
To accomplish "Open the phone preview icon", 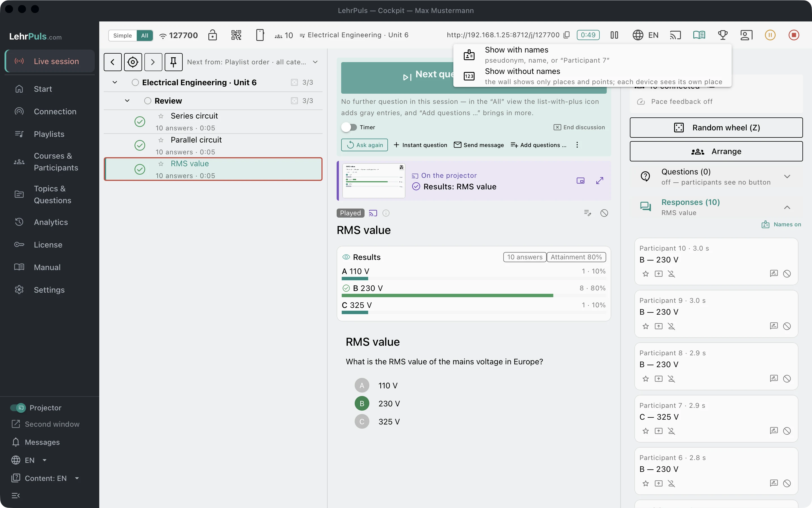I will click(260, 35).
